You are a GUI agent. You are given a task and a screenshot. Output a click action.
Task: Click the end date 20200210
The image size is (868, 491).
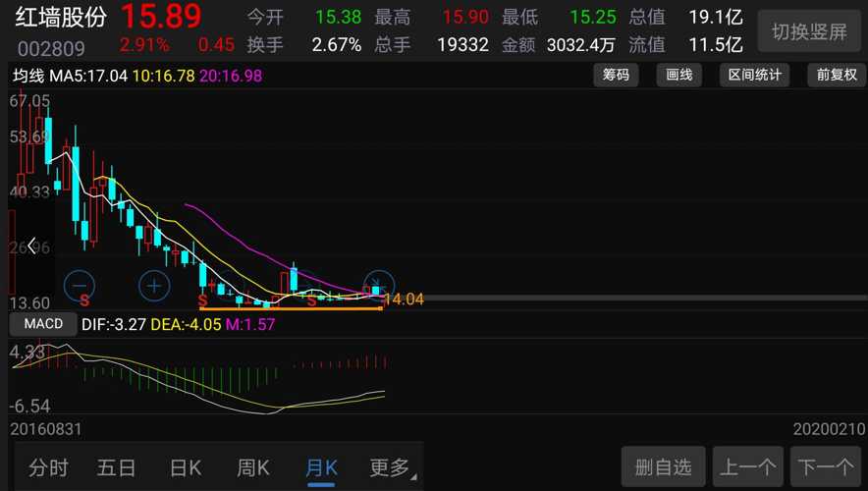829,429
